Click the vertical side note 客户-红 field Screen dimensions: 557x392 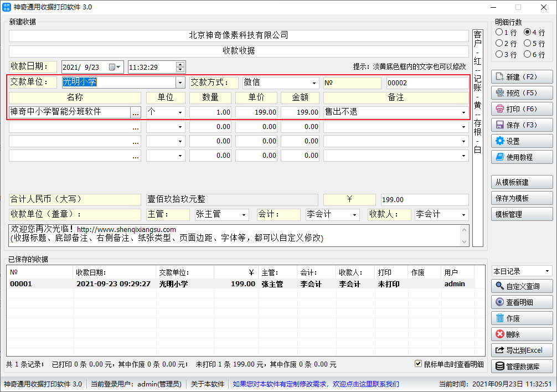point(478,138)
